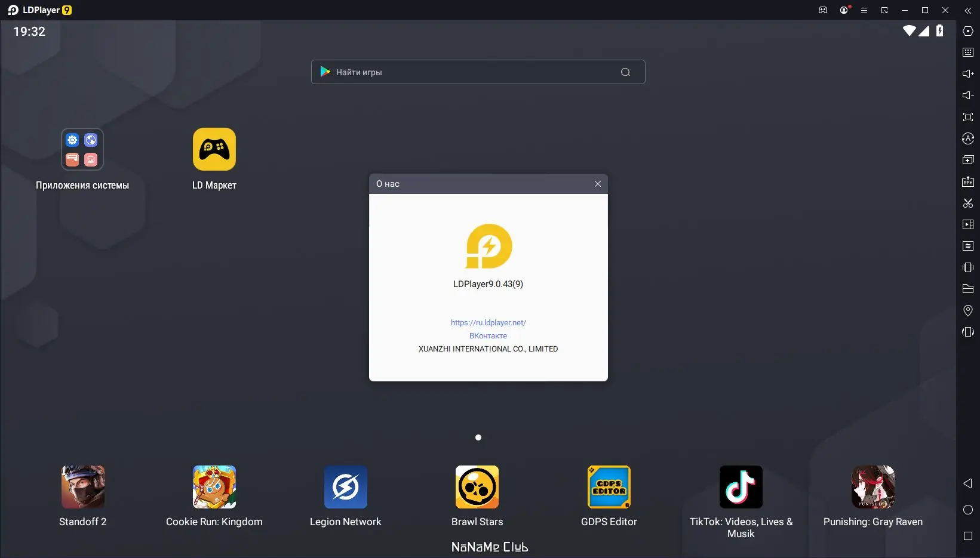
Task: Open the ВКонтакте link
Action: [x=488, y=336]
